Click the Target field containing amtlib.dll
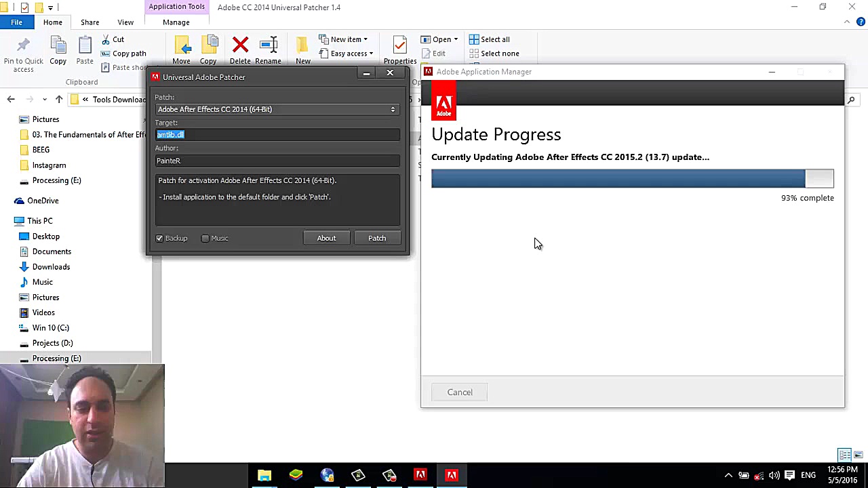This screenshot has height=488, width=868. click(x=277, y=135)
